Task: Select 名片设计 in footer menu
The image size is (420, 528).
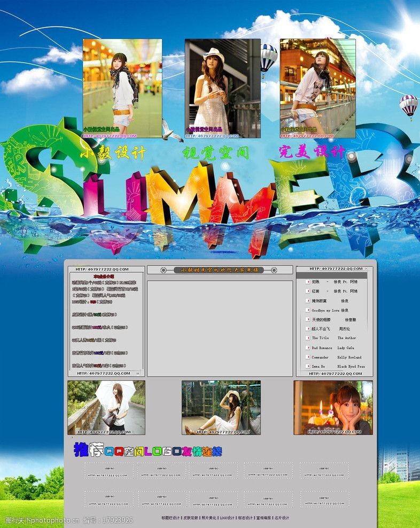Action: (x=282, y=518)
